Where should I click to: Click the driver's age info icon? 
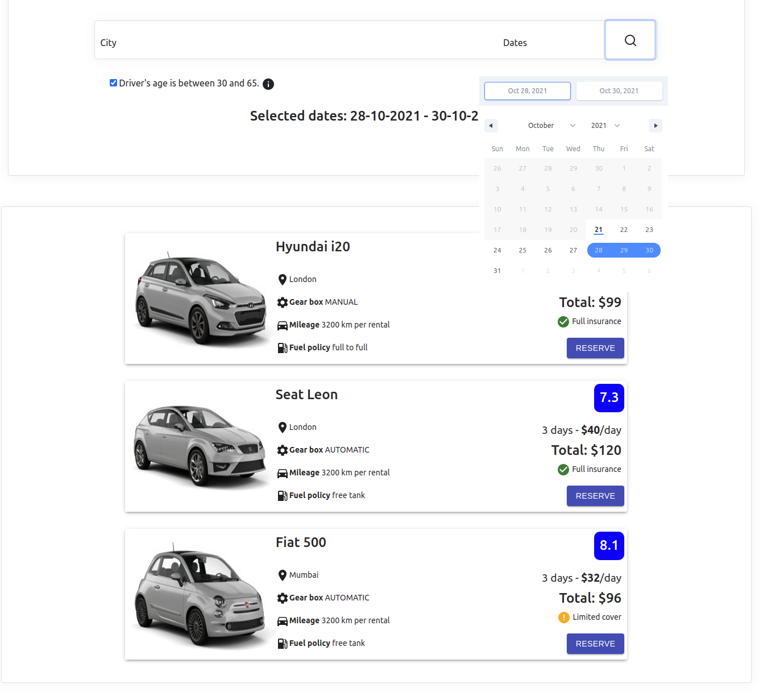[x=268, y=84]
